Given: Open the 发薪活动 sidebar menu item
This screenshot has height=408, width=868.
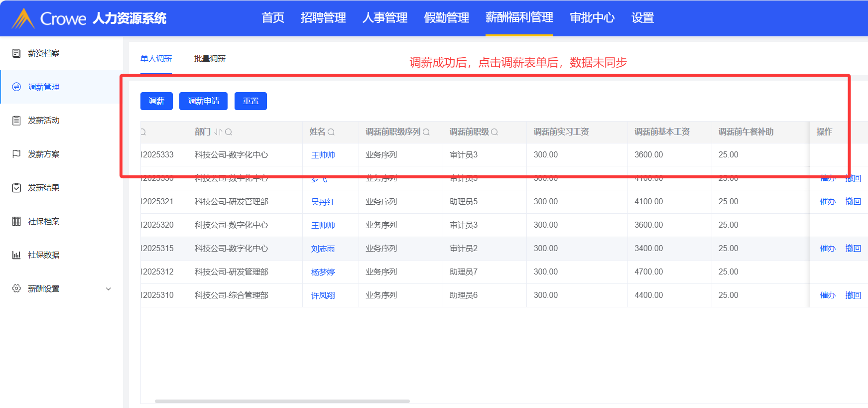Looking at the screenshot, I should (x=44, y=121).
